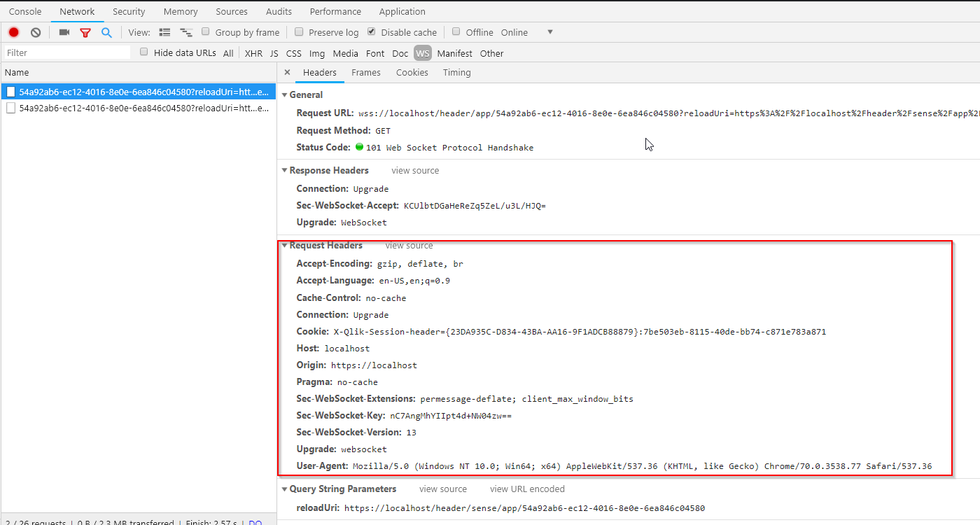Toggle capture screenshots camera icon

point(64,32)
